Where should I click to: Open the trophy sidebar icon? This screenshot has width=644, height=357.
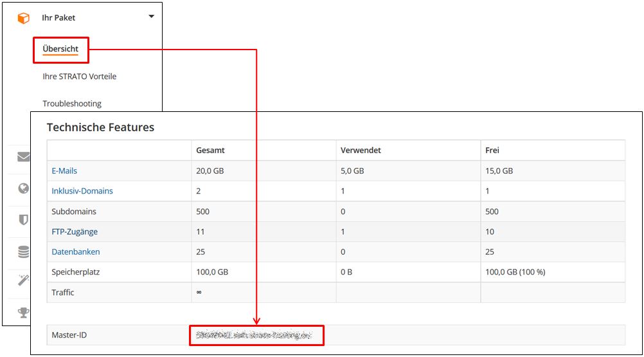(x=23, y=313)
